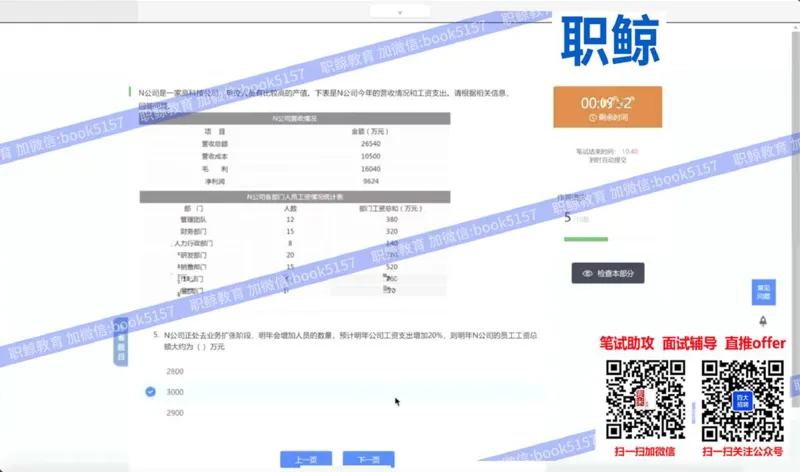Click the 部门工资总和（万元） column header

391,209
